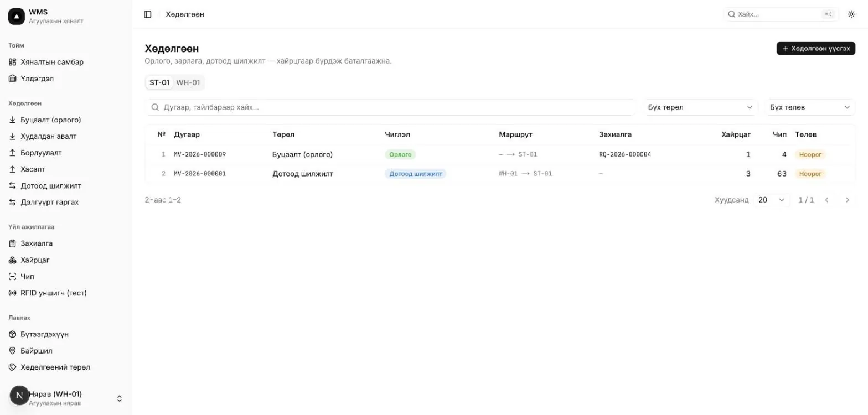Go to the previous page arrow
Screen dimensions: 868x415
click(827, 200)
